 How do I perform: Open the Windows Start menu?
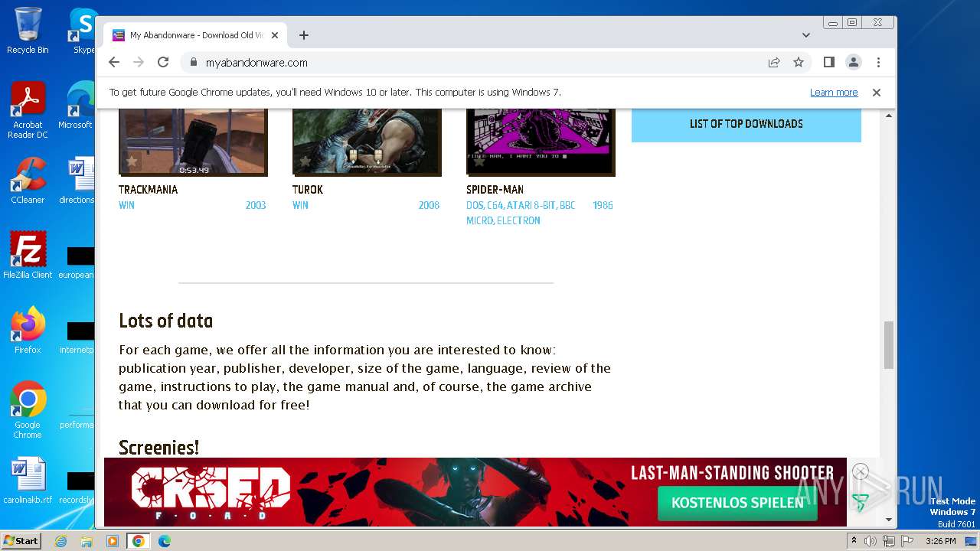21,541
